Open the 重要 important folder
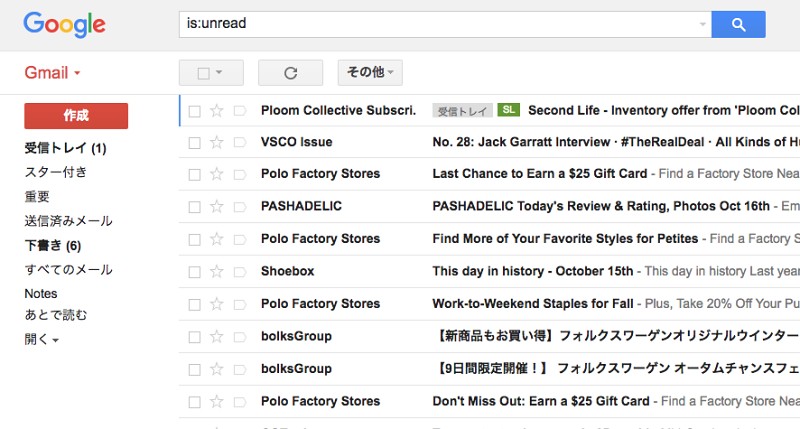 pos(37,196)
